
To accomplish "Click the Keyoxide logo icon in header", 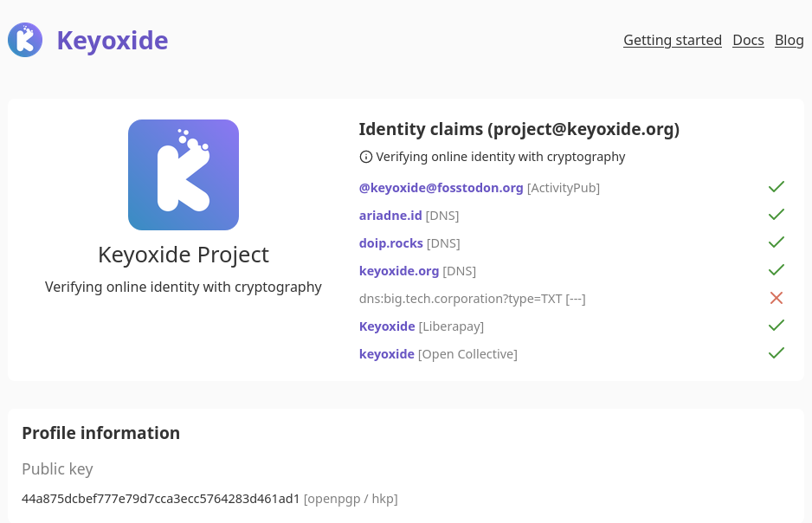I will click(x=25, y=40).
